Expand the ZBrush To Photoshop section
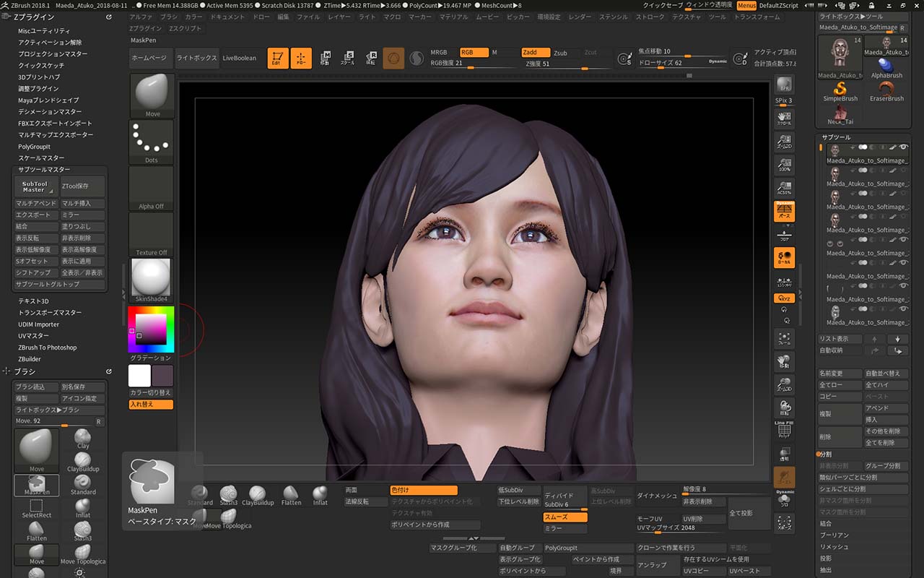This screenshot has width=924, height=578. pyautogui.click(x=48, y=348)
